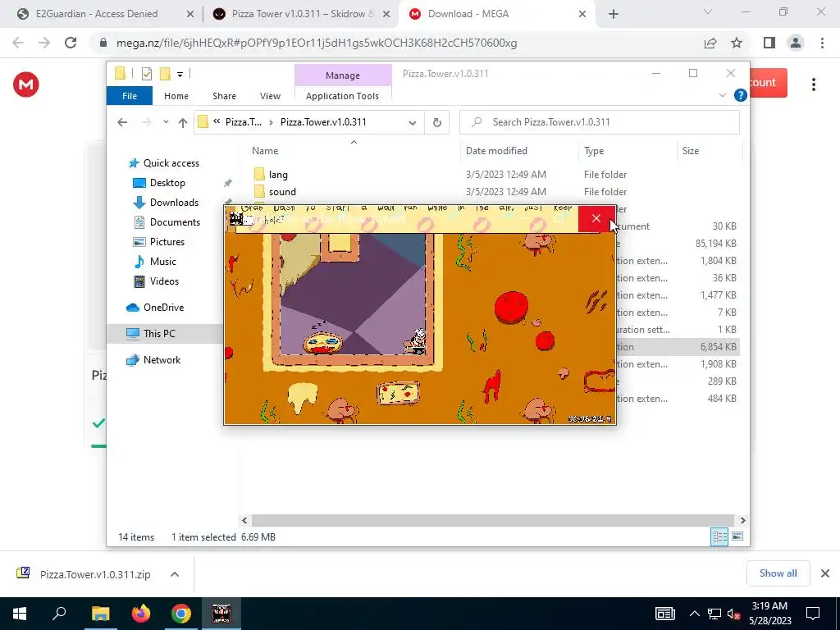The width and height of the screenshot is (840, 630).
Task: Switch to Pizza Tower taskbar icon
Action: pos(221,614)
